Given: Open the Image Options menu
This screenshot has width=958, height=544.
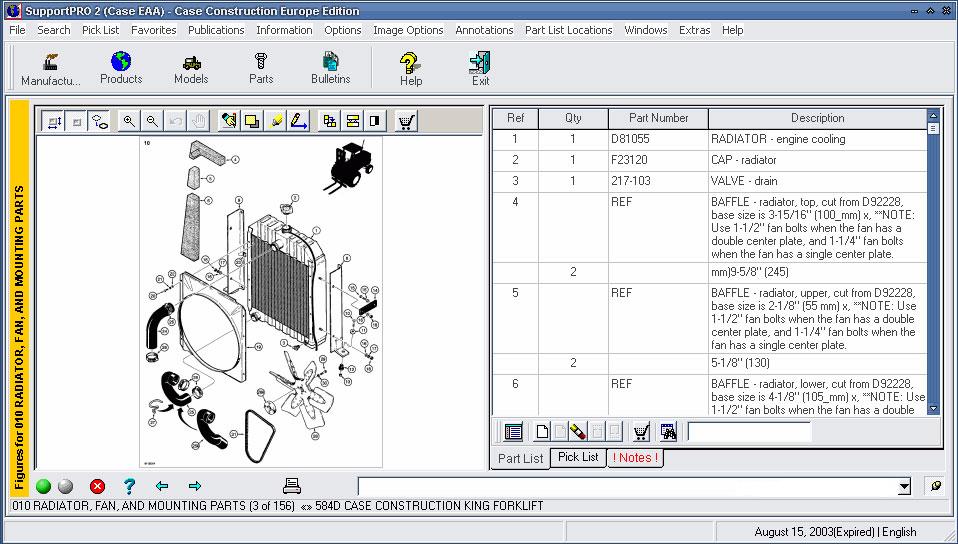Looking at the screenshot, I should point(408,30).
